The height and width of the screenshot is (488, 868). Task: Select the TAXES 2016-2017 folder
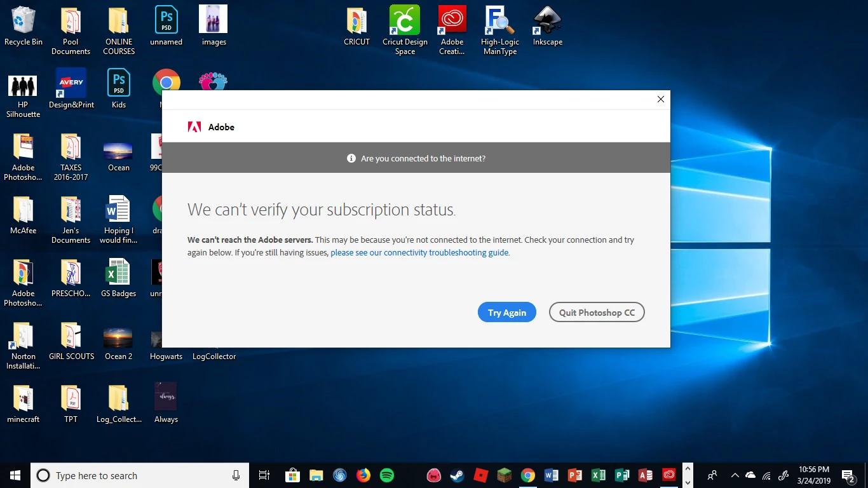tap(71, 156)
